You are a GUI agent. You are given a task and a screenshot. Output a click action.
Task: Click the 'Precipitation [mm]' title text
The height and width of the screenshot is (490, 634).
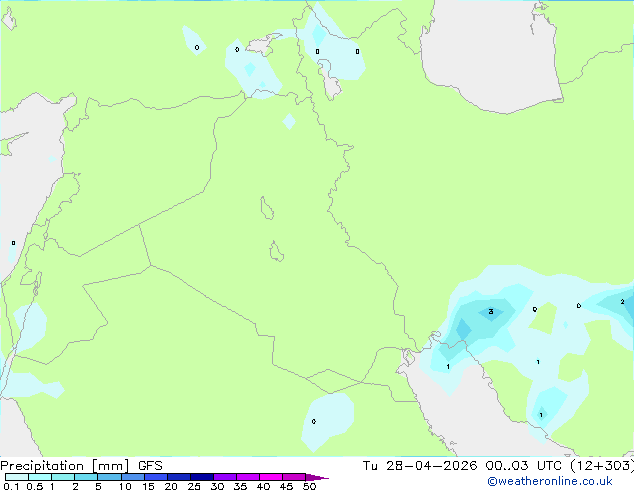65,466
